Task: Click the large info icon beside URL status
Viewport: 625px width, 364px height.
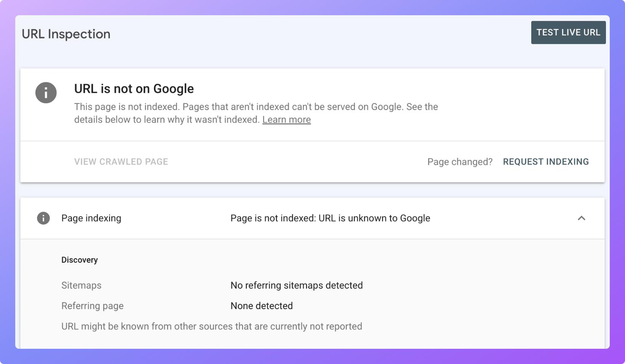Action: click(46, 93)
